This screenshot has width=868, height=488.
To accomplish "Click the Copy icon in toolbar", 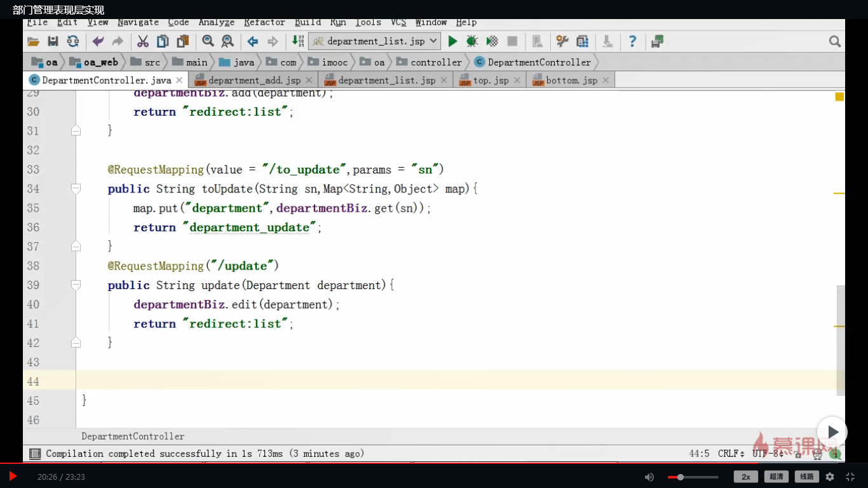I will pos(163,41).
